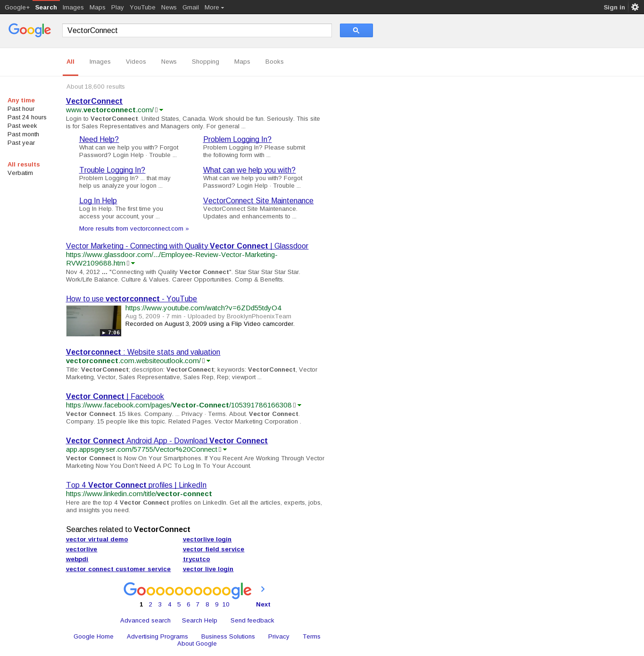Switch to the Images search tab
The height and width of the screenshot is (656, 644).
point(100,62)
